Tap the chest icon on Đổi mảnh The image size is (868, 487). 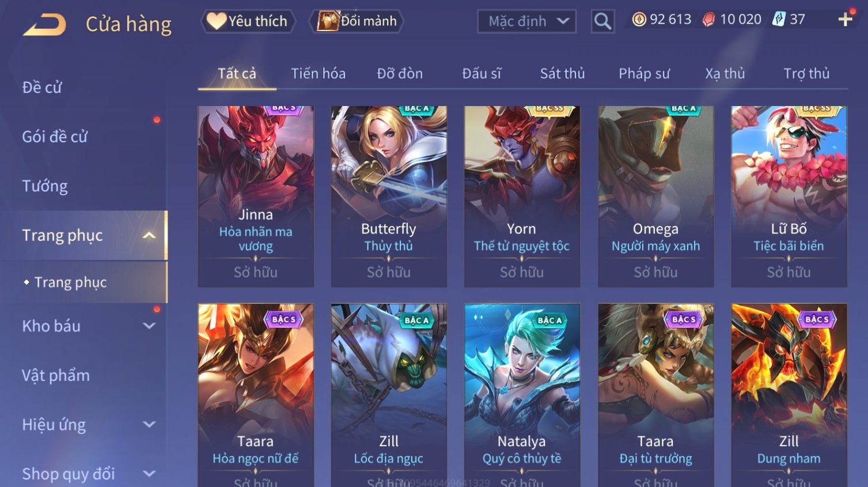pyautogui.click(x=328, y=21)
